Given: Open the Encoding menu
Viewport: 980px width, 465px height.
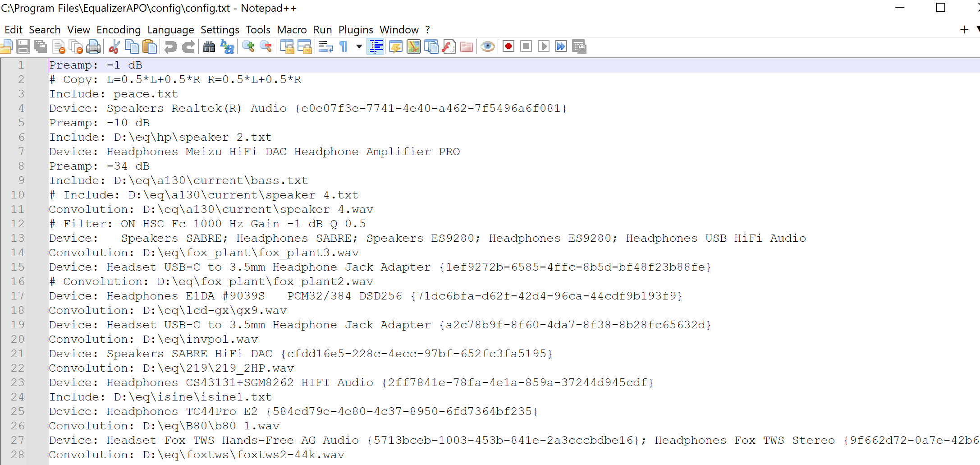Looking at the screenshot, I should (119, 30).
